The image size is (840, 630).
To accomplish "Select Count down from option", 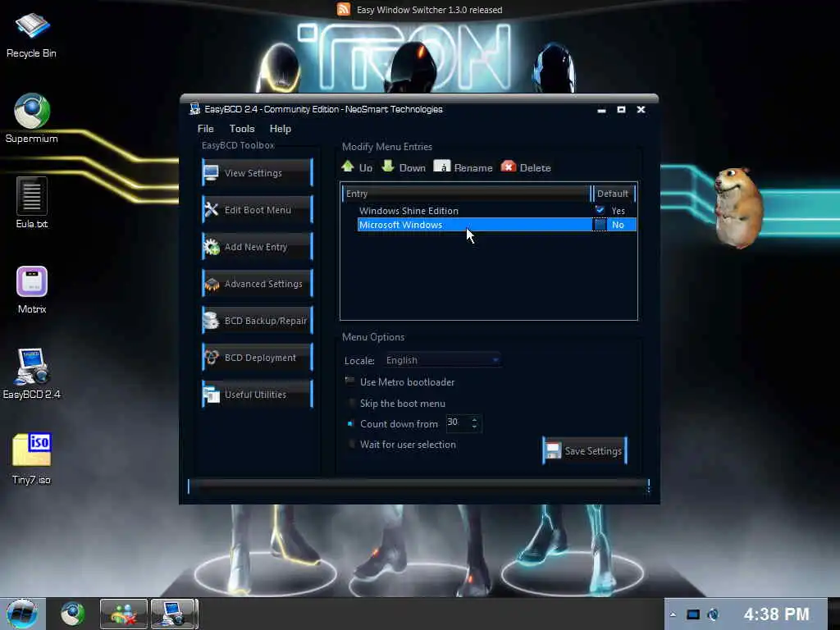I will click(350, 423).
